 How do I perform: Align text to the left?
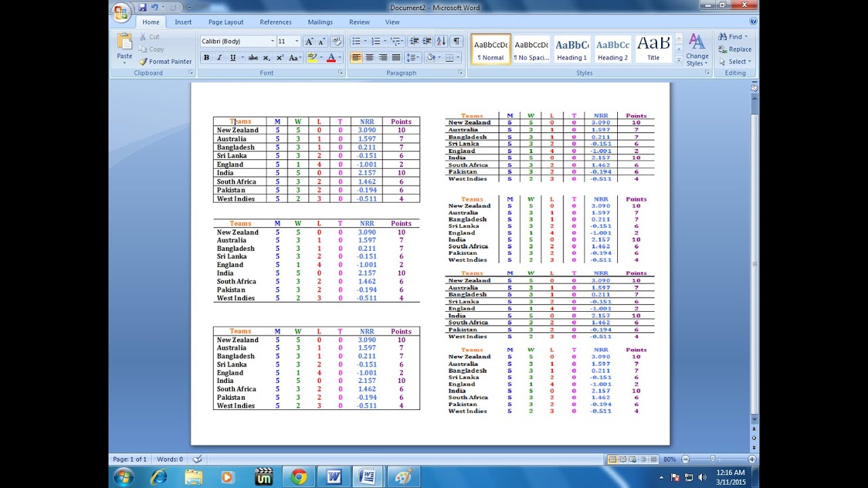[x=356, y=58]
